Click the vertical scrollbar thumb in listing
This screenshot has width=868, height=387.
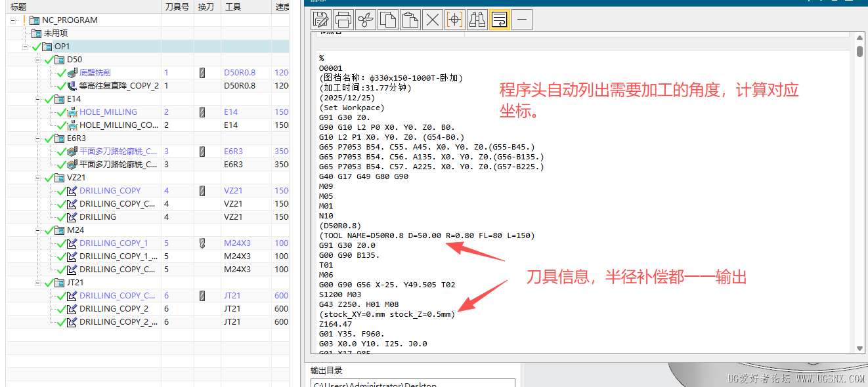coord(860,52)
